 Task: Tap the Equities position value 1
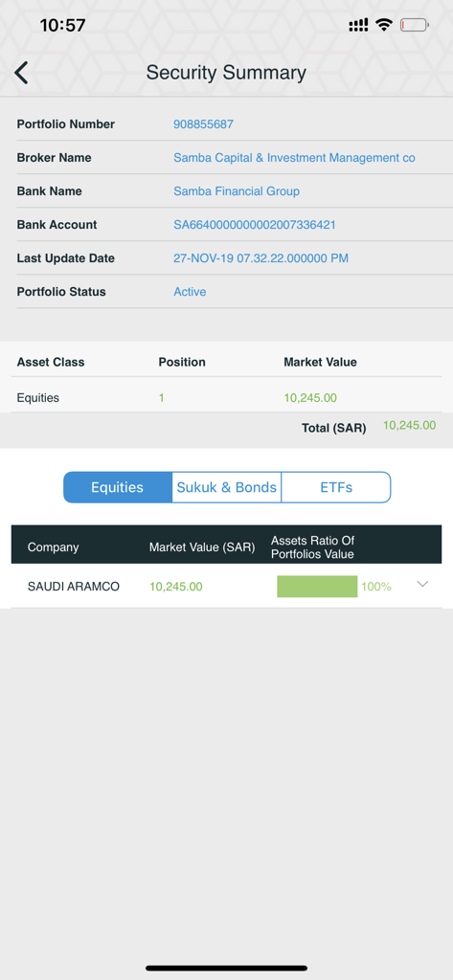click(x=162, y=397)
